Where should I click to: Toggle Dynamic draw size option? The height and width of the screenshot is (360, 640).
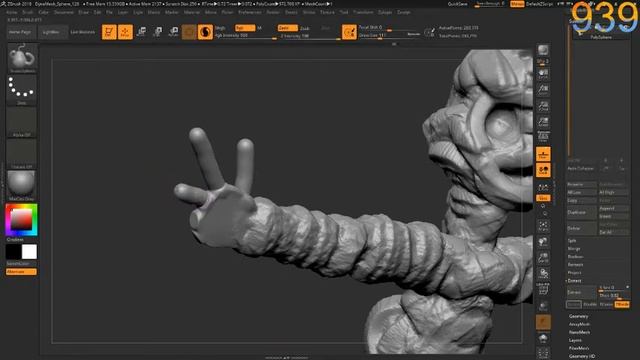(413, 34)
